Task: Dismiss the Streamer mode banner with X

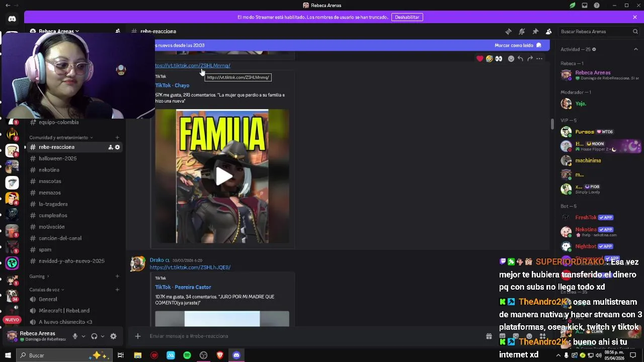Action: coord(635,17)
